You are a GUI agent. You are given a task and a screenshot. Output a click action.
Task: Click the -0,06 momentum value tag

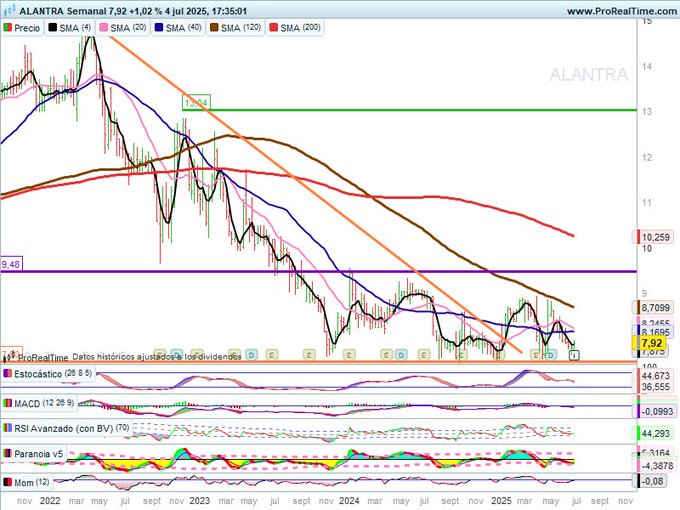coord(652,481)
